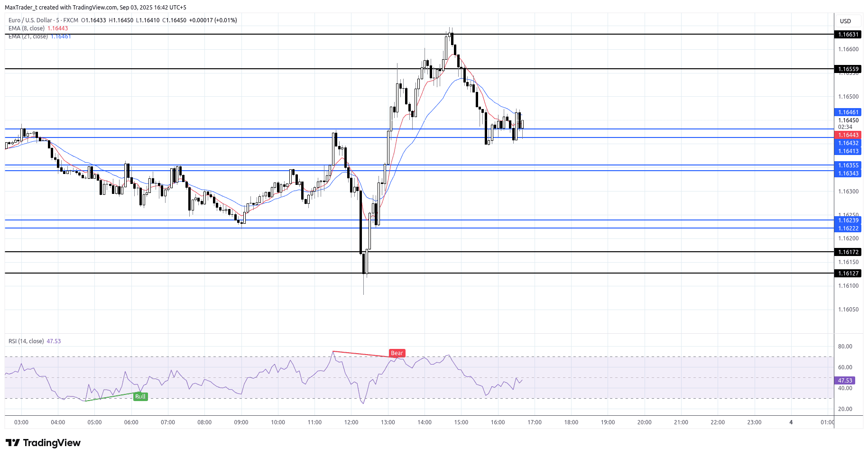Select the 1.16559 horizontal line price label

[848, 69]
